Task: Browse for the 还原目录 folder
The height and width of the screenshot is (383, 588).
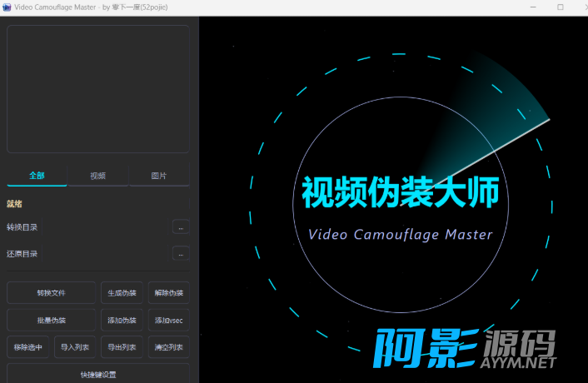Action: (x=181, y=253)
